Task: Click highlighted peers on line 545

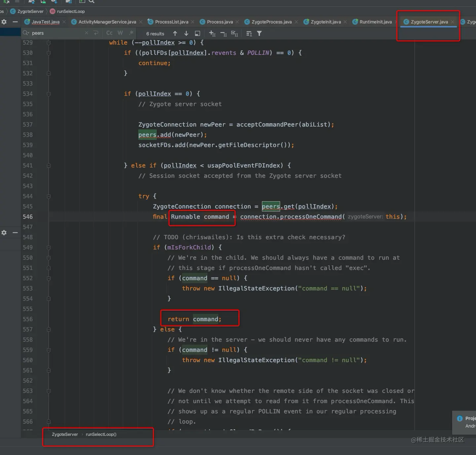Action: click(271, 207)
